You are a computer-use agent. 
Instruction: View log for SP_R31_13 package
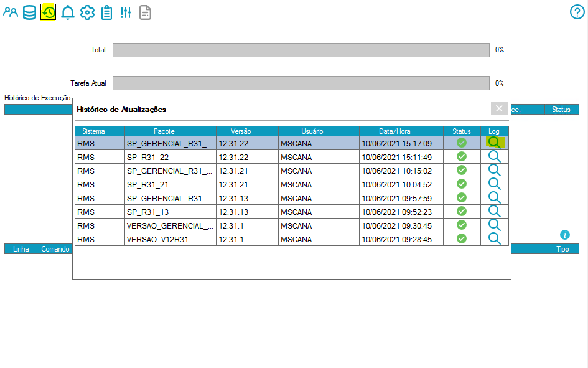[x=495, y=212]
